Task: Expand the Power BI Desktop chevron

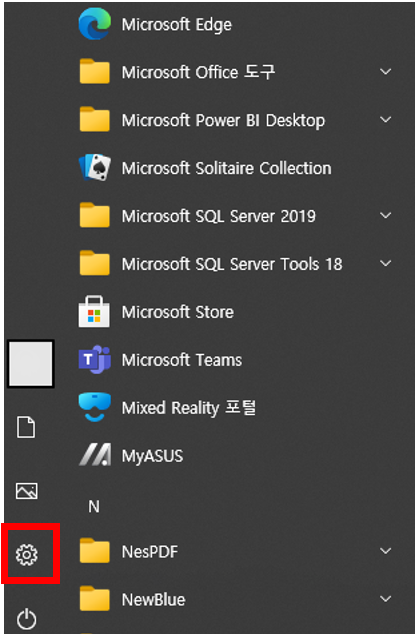Action: point(385,120)
